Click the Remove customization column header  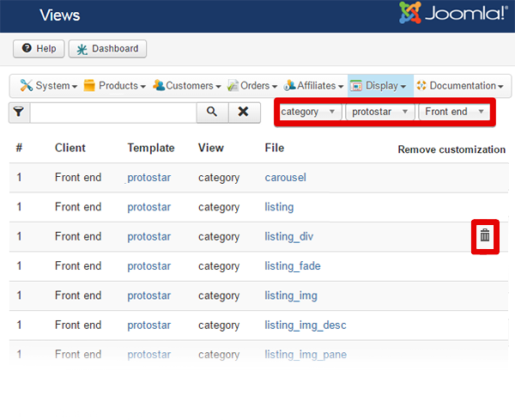(x=451, y=149)
